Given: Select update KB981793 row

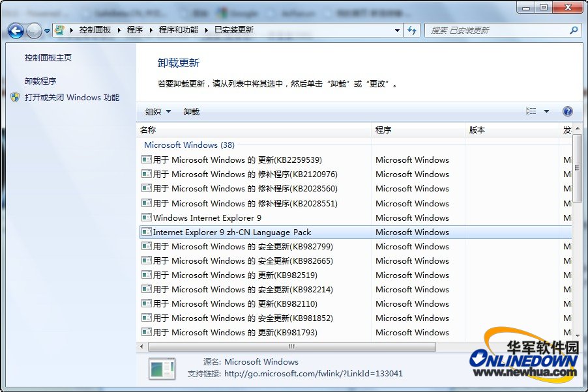Looking at the screenshot, I should tap(355, 332).
